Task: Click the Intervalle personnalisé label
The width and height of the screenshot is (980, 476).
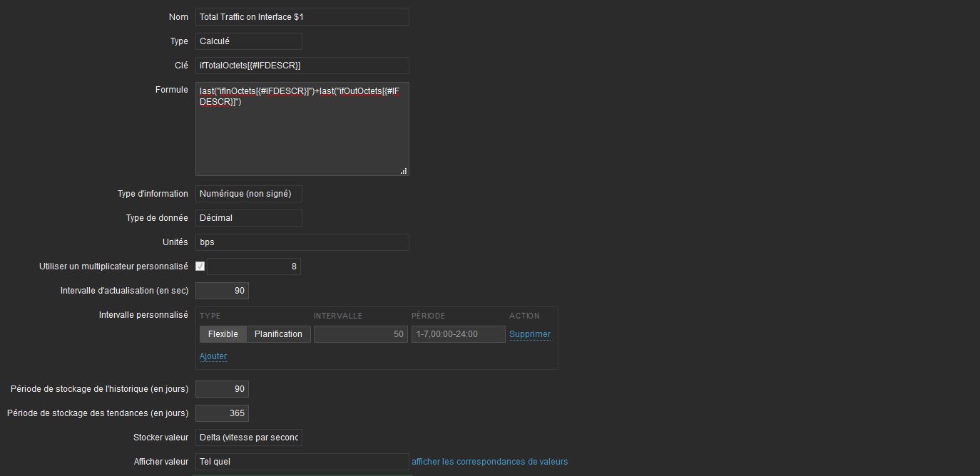Action: (x=143, y=315)
